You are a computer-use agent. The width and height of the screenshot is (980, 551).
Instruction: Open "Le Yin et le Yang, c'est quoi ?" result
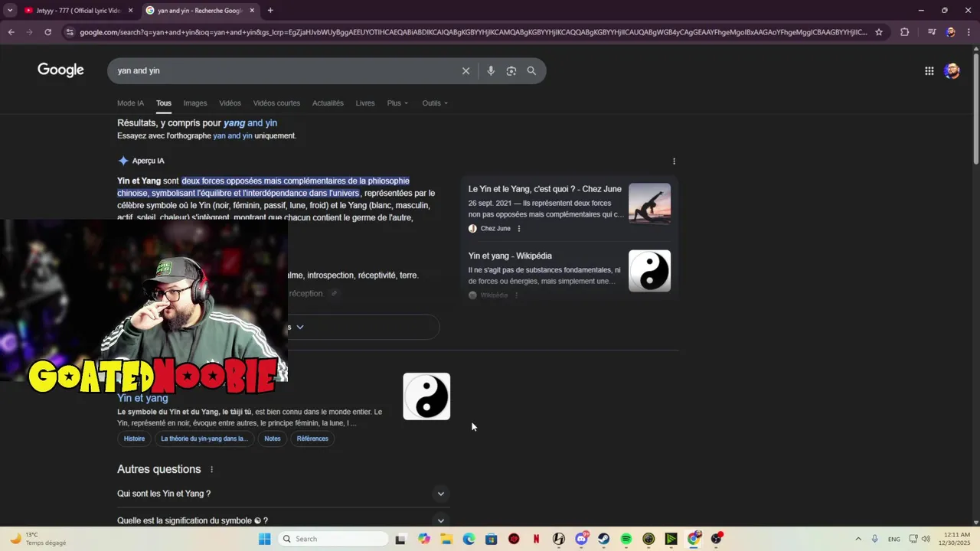pos(545,189)
